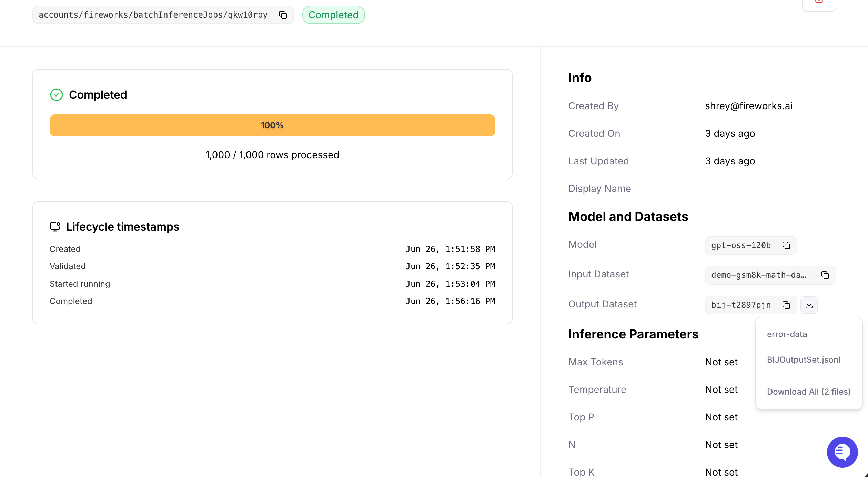Click the Inference Parameters heading
This screenshot has width=868, height=477.
(x=634, y=334)
